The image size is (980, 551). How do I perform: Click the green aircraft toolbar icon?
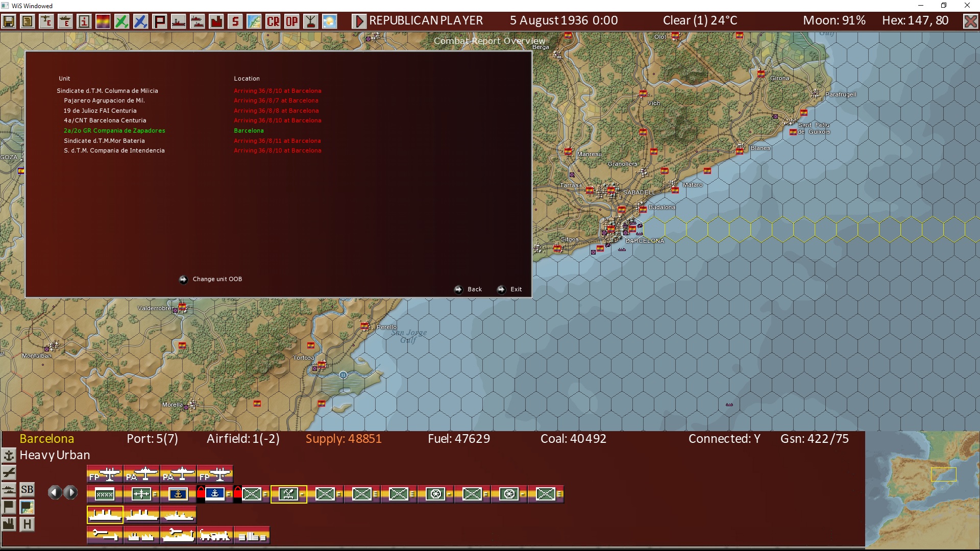(x=121, y=21)
